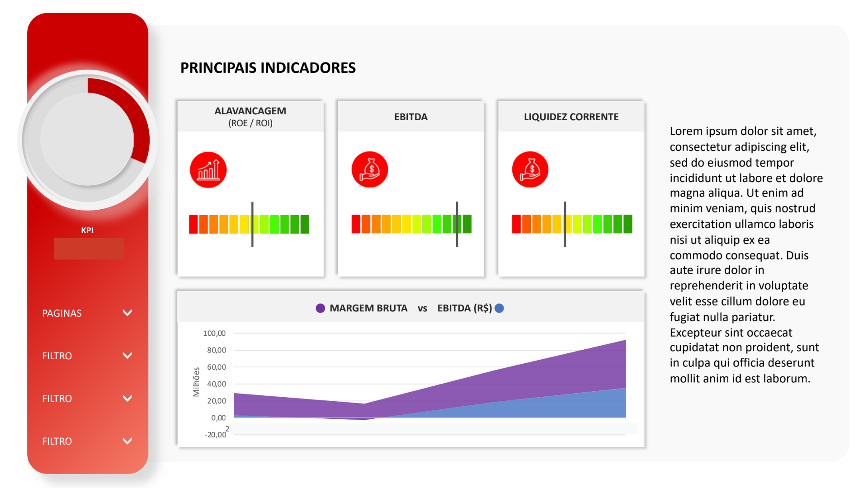Open the PAGINAS menu label
Screen dimensions: 868x488
(x=62, y=313)
